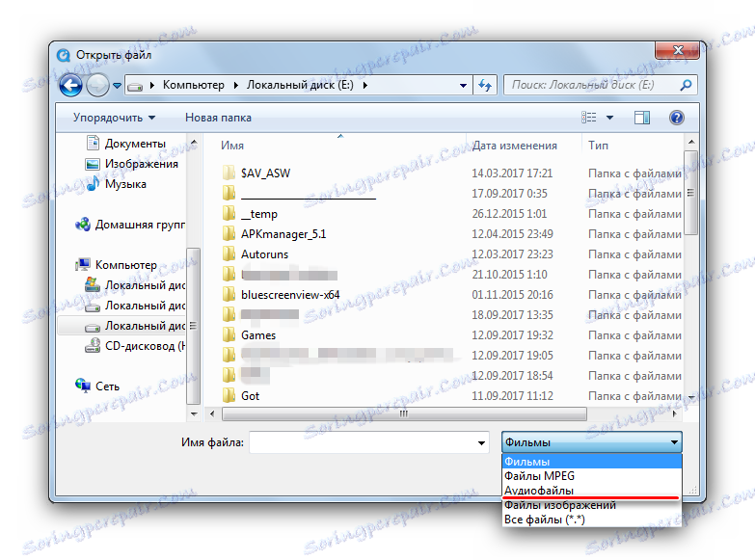
Task: Click the file list scroll up arrow
Action: pos(690,142)
